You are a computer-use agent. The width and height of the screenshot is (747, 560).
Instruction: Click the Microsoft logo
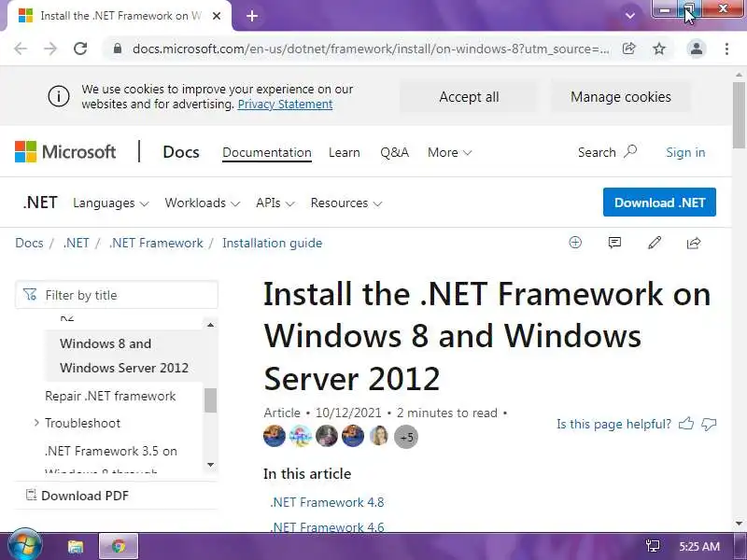65,152
